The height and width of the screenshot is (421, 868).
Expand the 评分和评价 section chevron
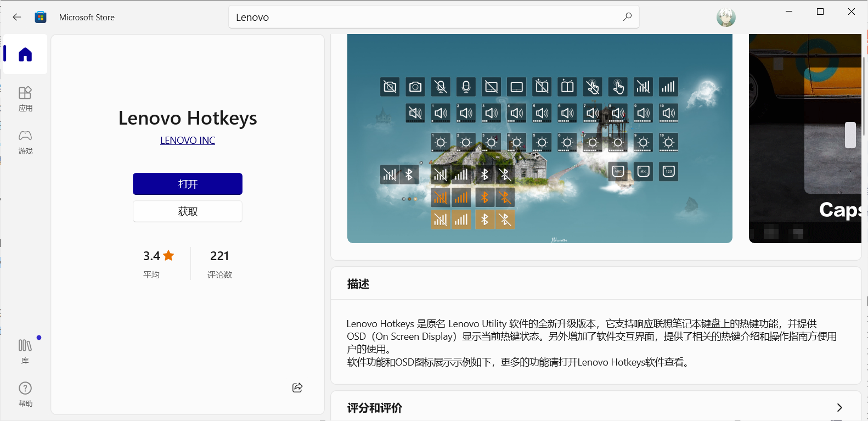coord(839,407)
